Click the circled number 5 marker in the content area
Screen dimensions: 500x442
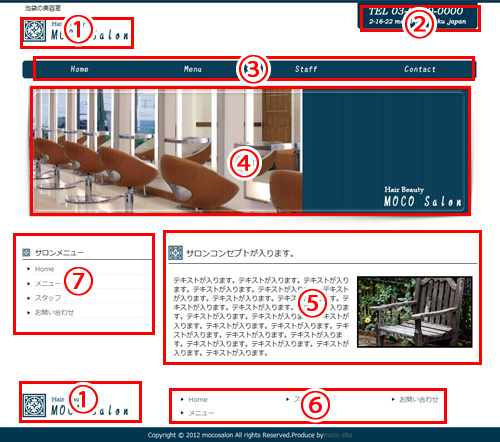(x=312, y=303)
